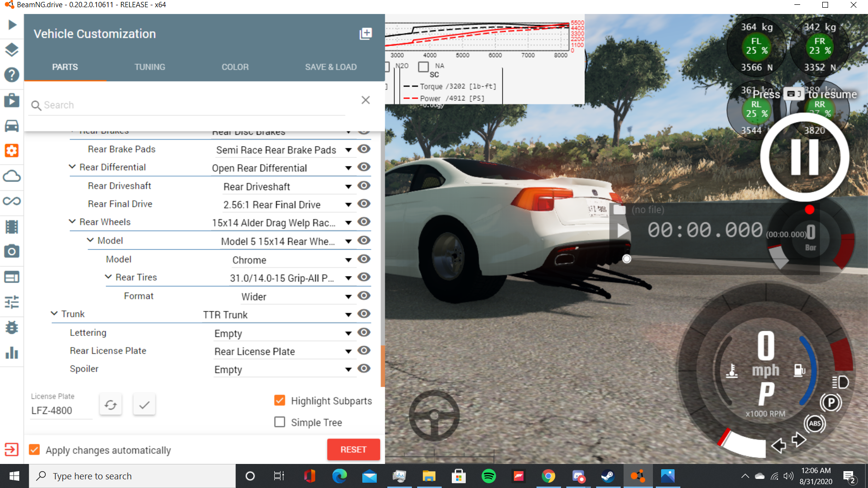Switch to the PARTS tab
Viewport: 868px width, 488px height.
click(x=65, y=67)
